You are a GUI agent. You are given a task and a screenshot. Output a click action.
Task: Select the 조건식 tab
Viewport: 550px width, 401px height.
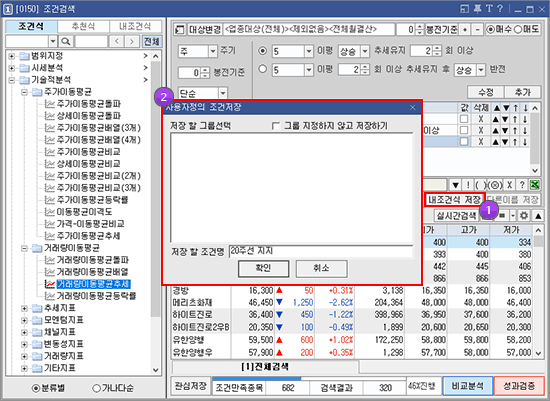[x=32, y=26]
